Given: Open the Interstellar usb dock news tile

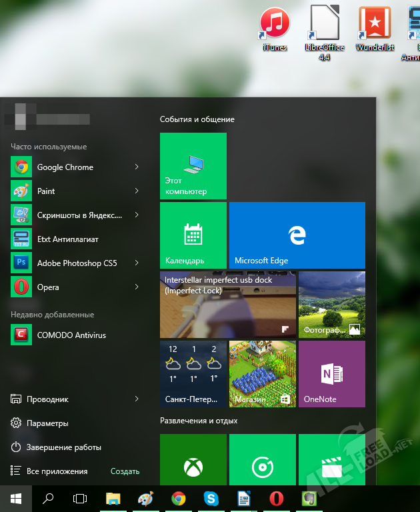Looking at the screenshot, I should click(x=227, y=305).
